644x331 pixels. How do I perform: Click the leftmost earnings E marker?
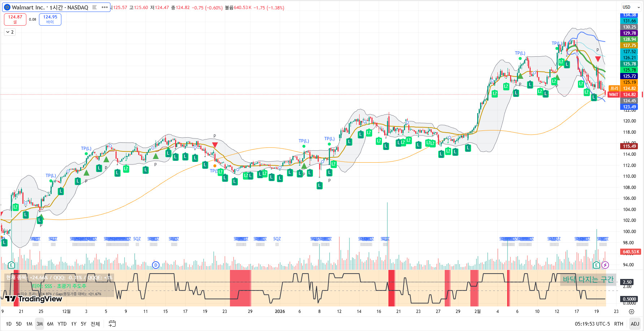(x=11, y=265)
